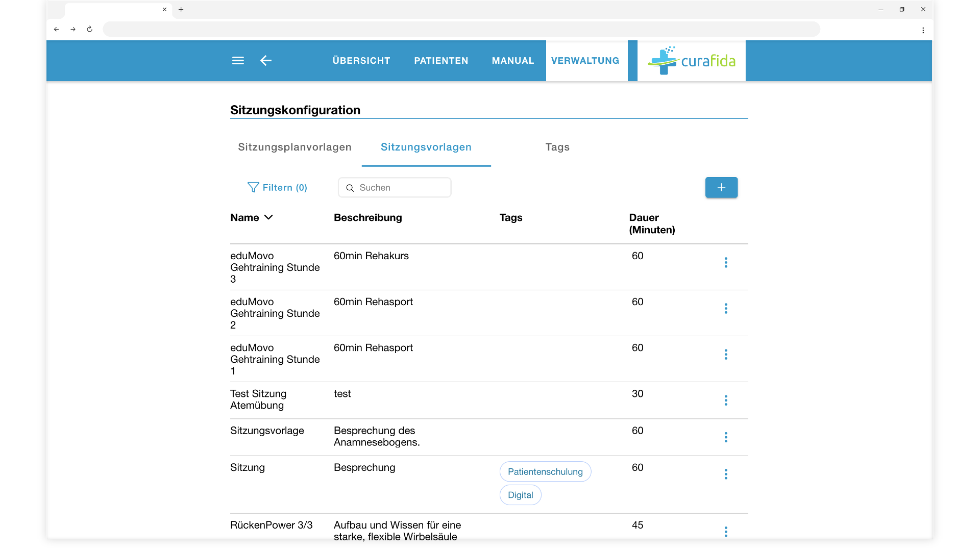980x551 pixels.
Task: Click the RückenPower 3/3 name
Action: pyautogui.click(x=271, y=525)
